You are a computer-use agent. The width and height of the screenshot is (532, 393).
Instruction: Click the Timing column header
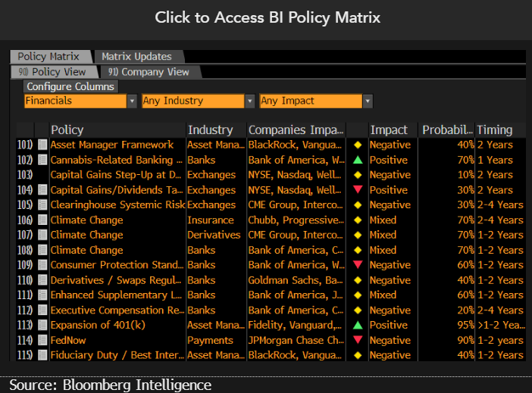tap(494, 129)
